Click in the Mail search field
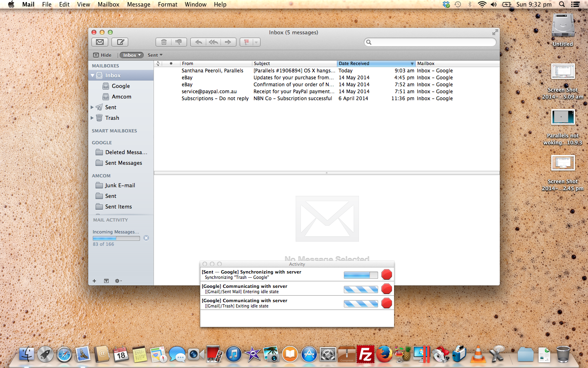This screenshot has height=368, width=588. point(430,42)
